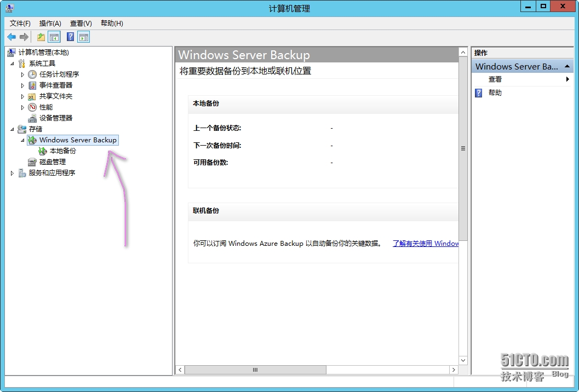Collapse the Windows Server Ba... actions section
The height and width of the screenshot is (392, 579).
coord(567,66)
